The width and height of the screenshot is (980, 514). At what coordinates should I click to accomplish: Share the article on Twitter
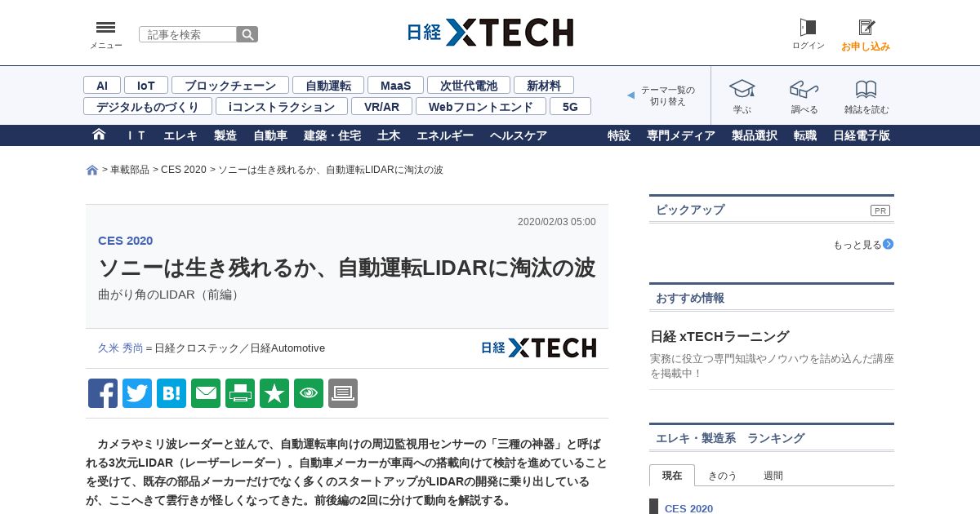point(137,393)
